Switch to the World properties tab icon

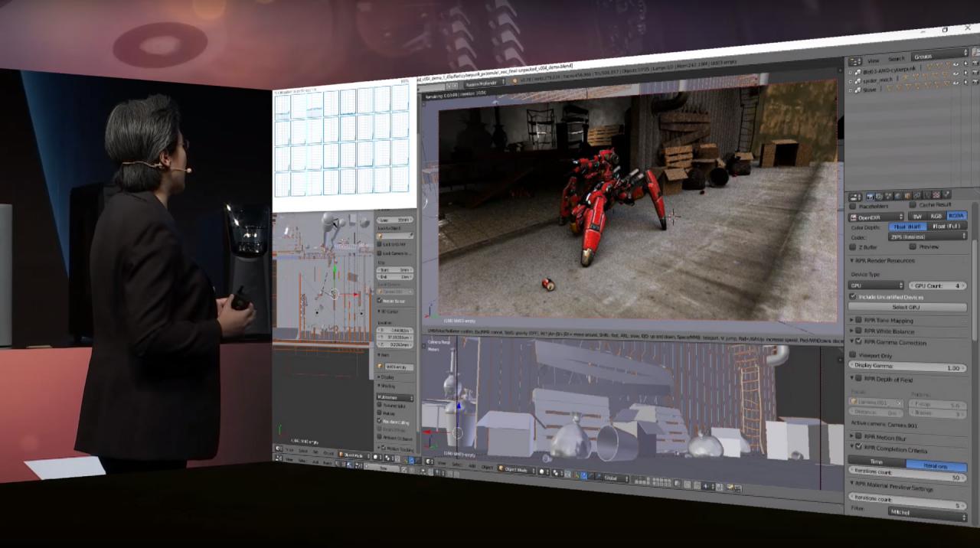(x=898, y=197)
